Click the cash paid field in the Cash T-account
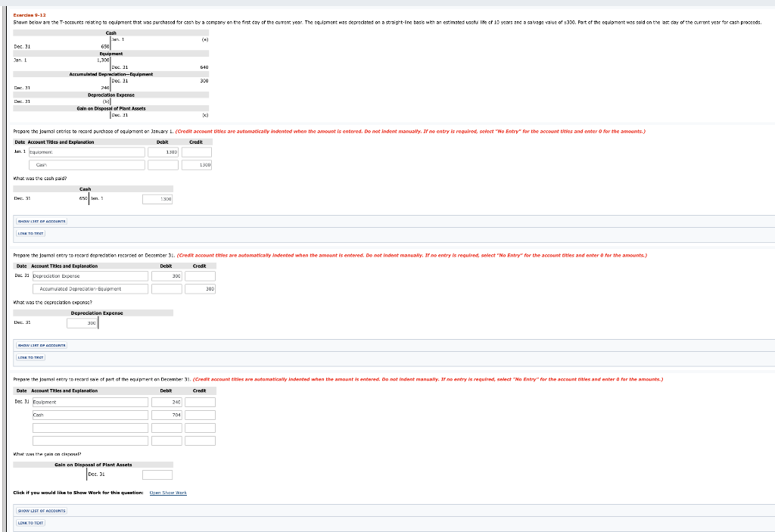This screenshot has width=775, height=532. tap(157, 199)
